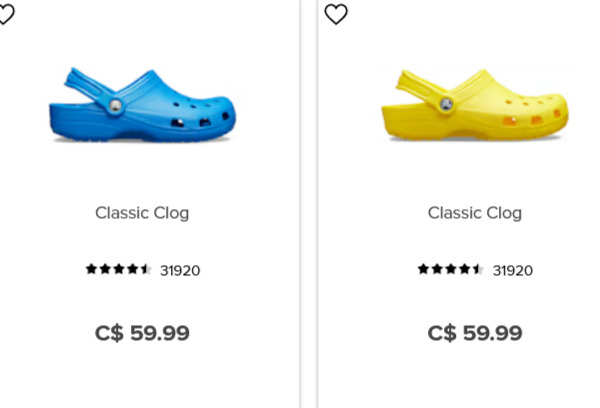This screenshot has width=600, height=408.
Task: View the 31920 reviews for yellow clog
Action: point(513,271)
